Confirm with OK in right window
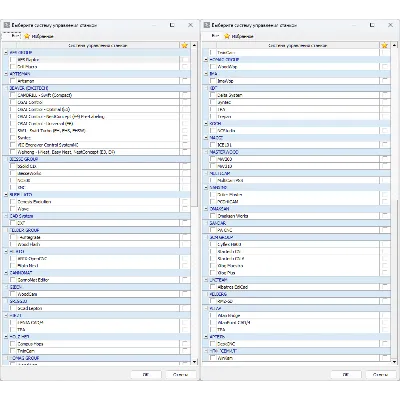This screenshot has width=400, height=400. 346,375
